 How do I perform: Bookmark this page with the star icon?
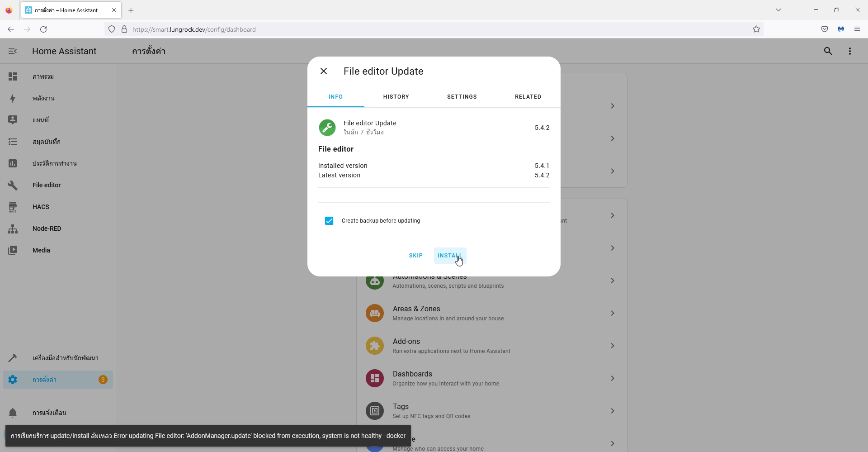click(756, 29)
